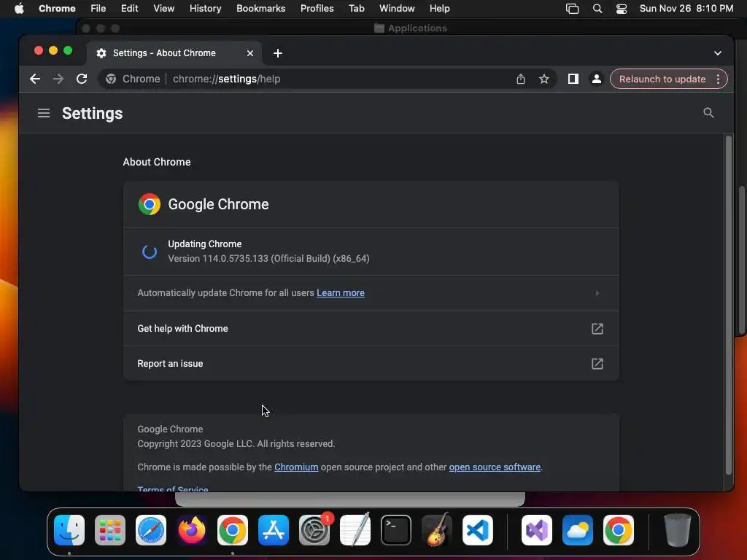Open App Store from the dock

click(x=274, y=530)
